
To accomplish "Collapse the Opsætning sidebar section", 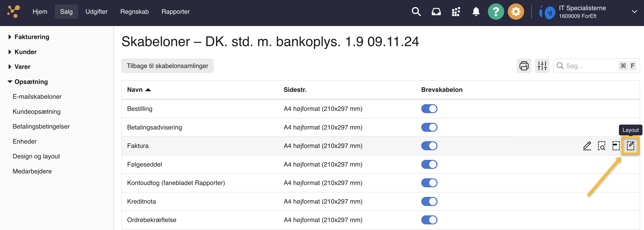I will [x=31, y=82].
